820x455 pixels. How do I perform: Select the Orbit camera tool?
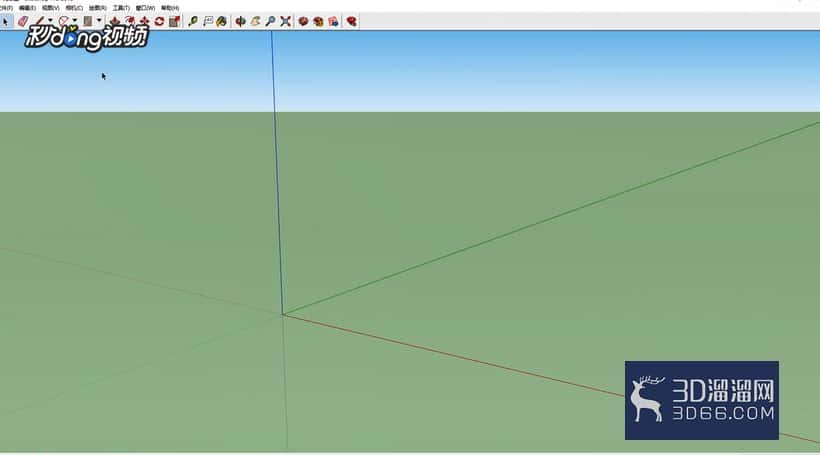(241, 21)
